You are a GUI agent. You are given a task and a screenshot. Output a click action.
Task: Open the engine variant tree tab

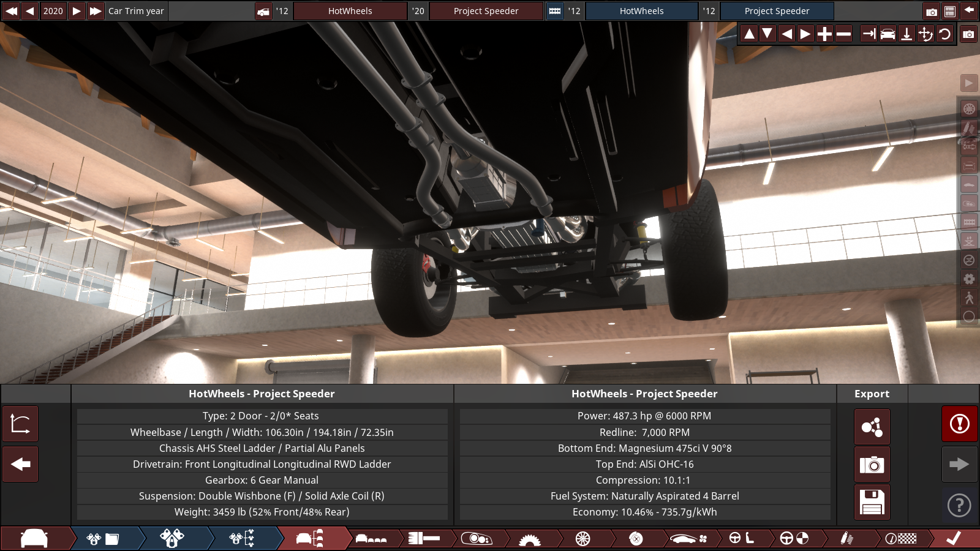242,539
